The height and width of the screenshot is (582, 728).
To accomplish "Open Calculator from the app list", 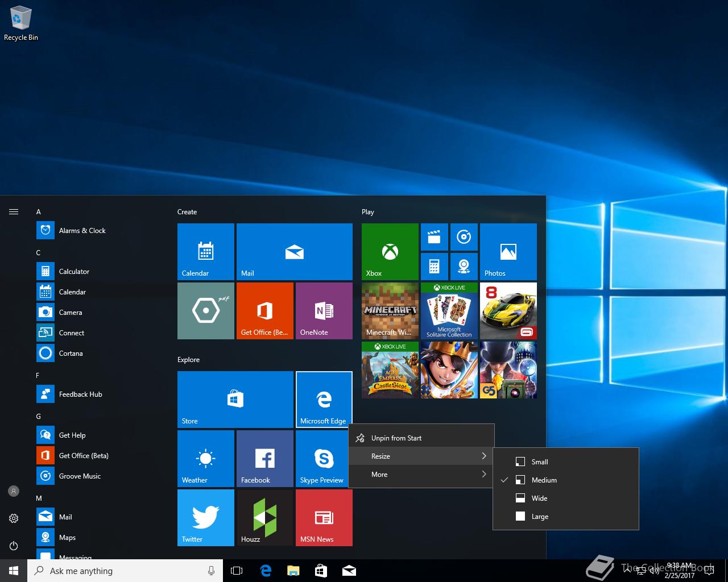I will 101,272.
